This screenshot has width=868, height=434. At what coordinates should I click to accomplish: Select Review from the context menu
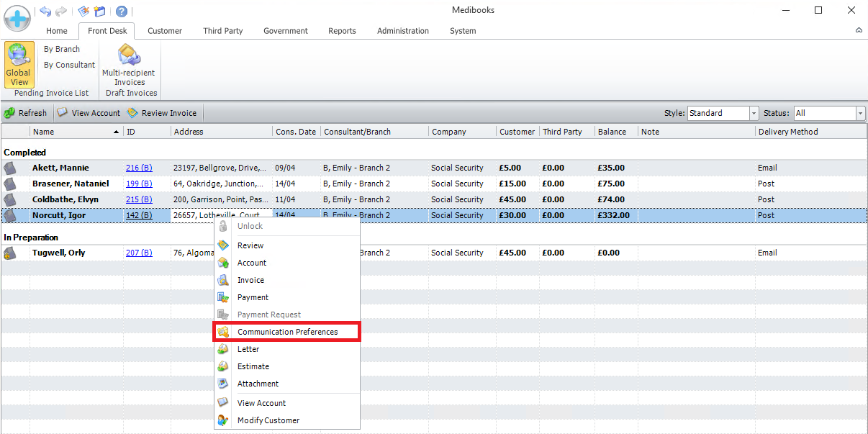point(250,245)
